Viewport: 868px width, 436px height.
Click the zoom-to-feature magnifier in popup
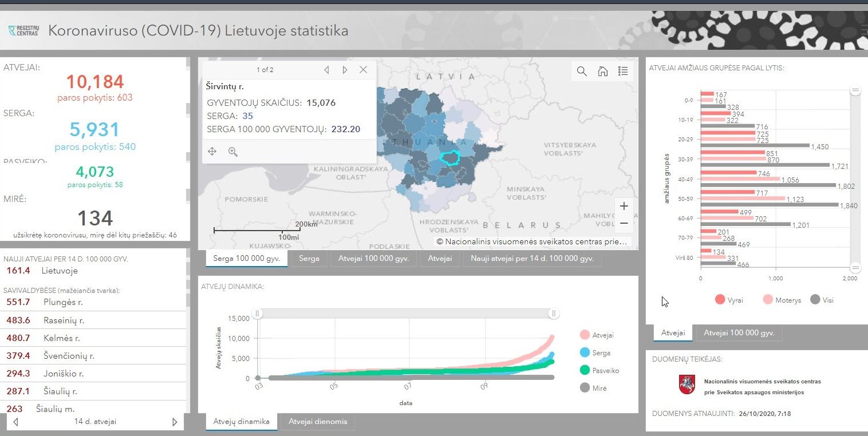[232, 152]
